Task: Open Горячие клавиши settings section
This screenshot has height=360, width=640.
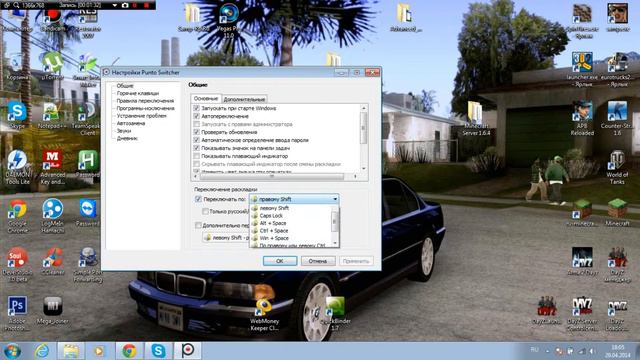Action: tap(138, 93)
